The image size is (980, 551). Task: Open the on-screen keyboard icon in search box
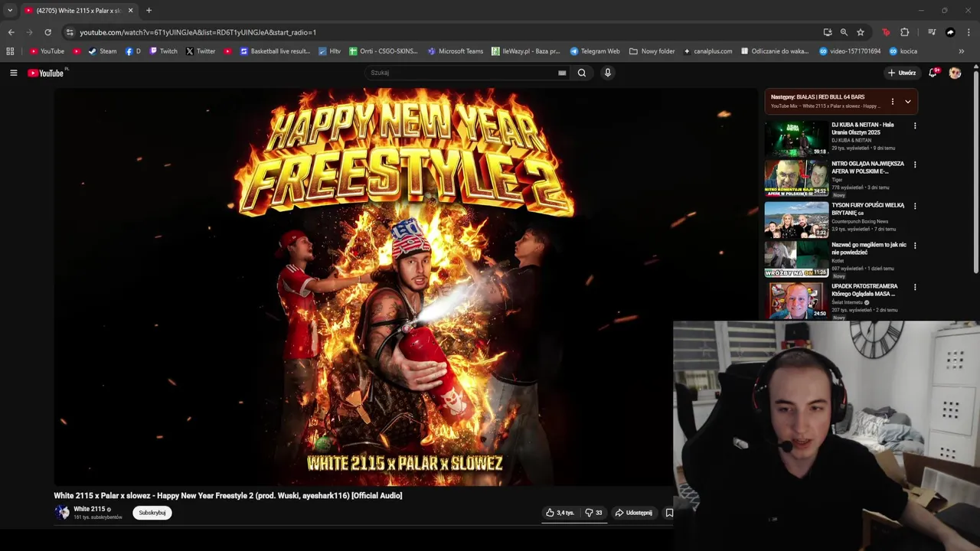click(562, 73)
